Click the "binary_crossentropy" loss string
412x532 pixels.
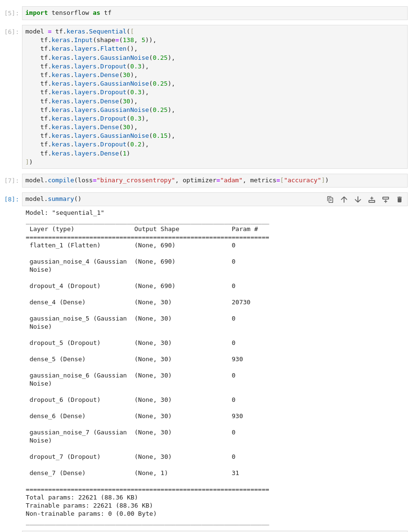pyautogui.click(x=135, y=180)
